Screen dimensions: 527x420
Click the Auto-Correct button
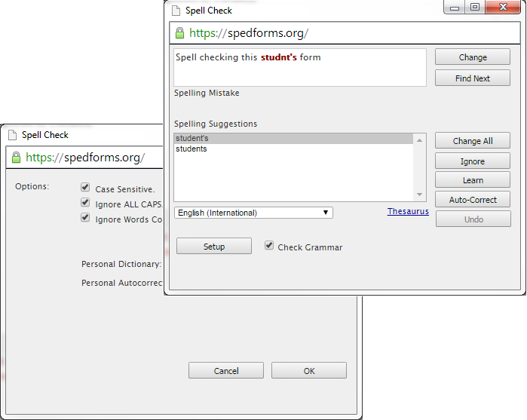(x=473, y=200)
